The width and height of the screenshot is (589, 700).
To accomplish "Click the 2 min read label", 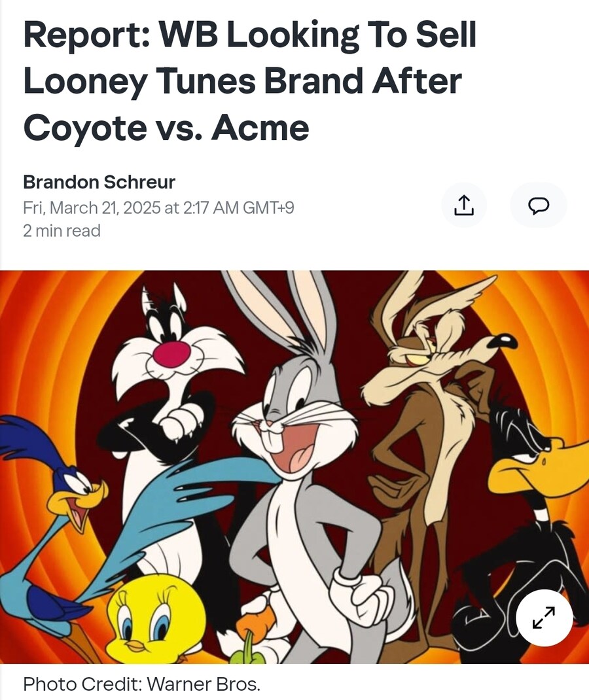I will tap(62, 231).
